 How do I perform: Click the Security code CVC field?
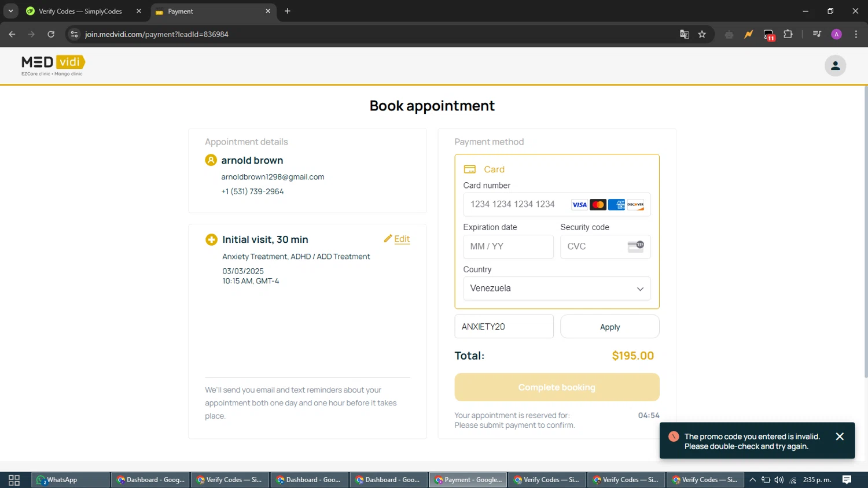tap(605, 246)
